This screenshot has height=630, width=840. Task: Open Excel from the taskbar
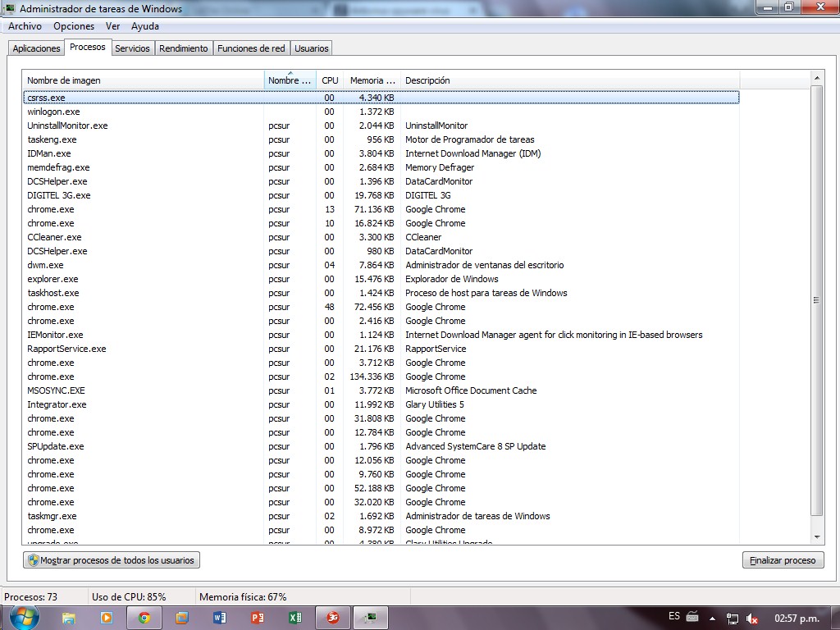295,619
